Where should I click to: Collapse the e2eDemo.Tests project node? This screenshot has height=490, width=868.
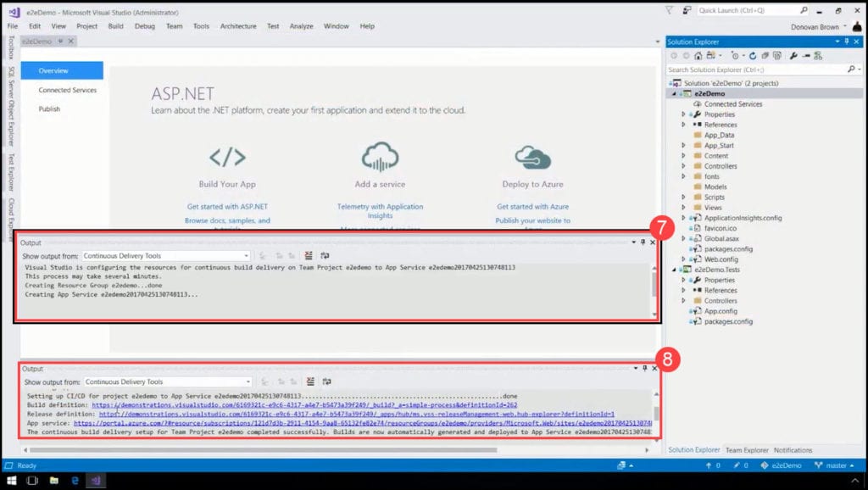pyautogui.click(x=674, y=270)
